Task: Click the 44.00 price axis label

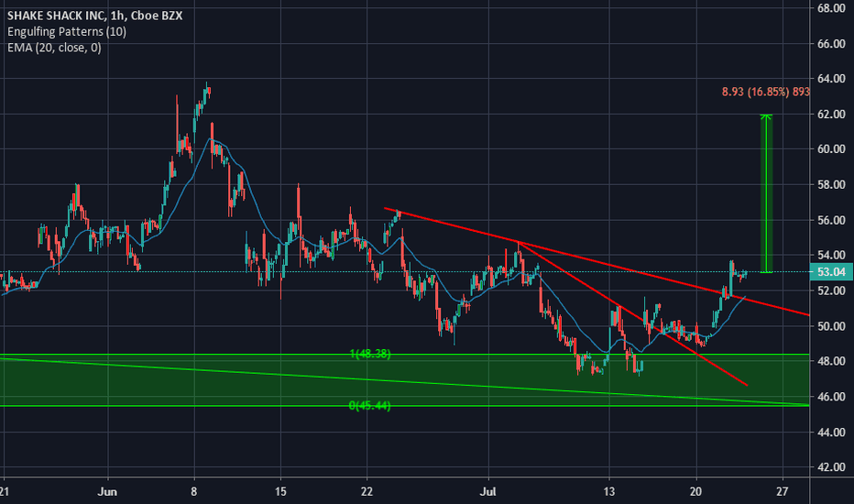Action: click(831, 432)
